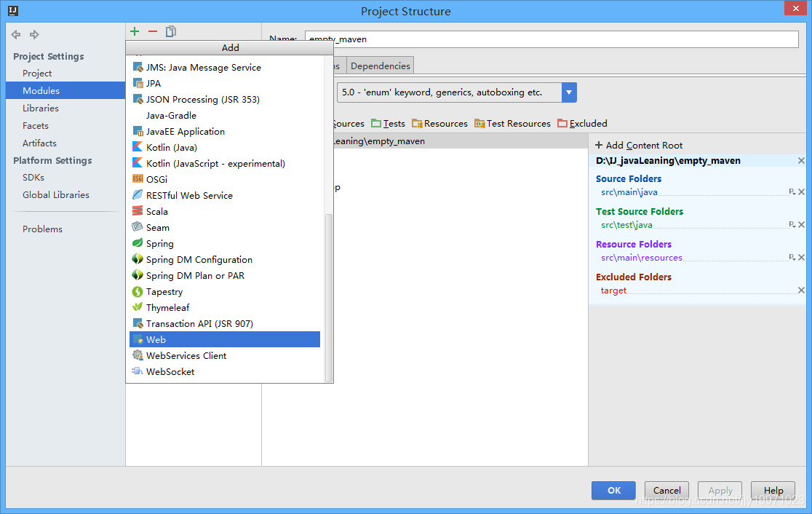Image resolution: width=812 pixels, height=514 pixels.
Task: Edit properties of src\test\java folder
Action: click(792, 224)
